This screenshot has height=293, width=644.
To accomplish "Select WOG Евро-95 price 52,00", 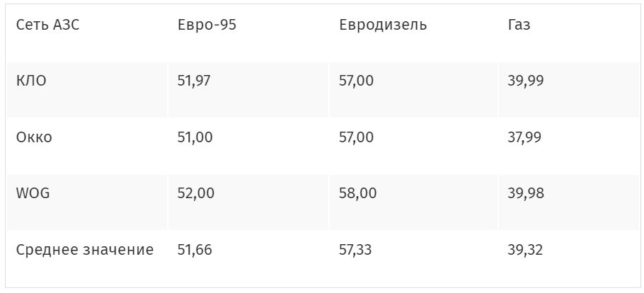I will coord(195,193).
